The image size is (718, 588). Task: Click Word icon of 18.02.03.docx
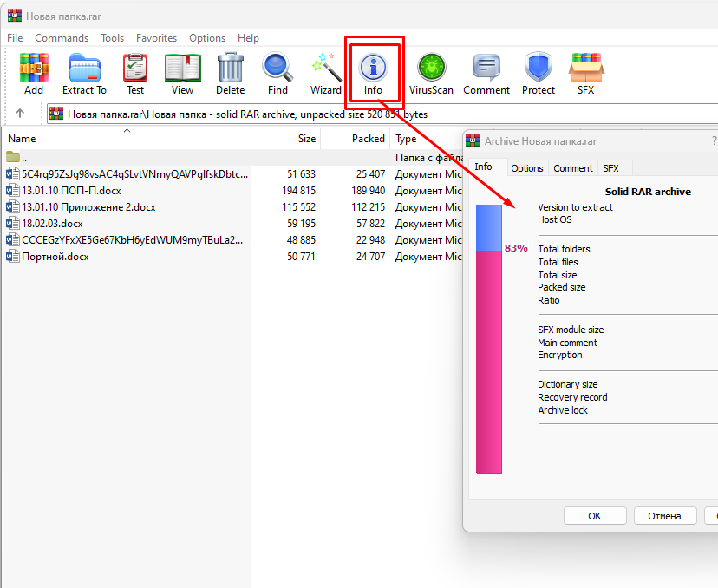pos(13,224)
